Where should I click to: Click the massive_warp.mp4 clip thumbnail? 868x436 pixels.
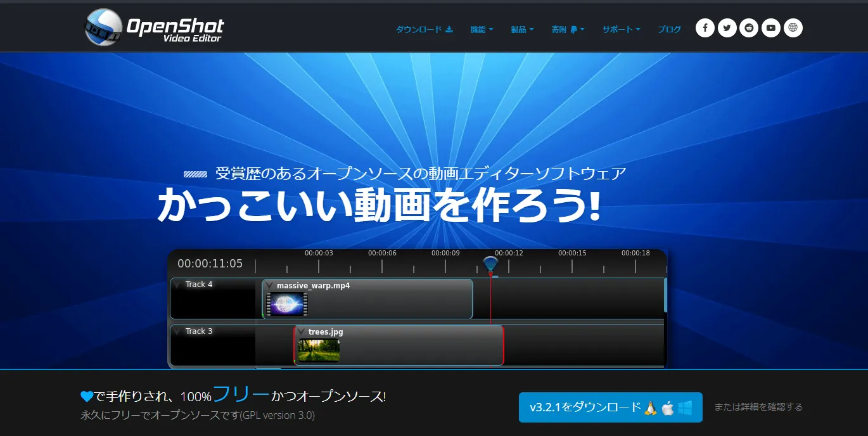pyautogui.click(x=287, y=304)
